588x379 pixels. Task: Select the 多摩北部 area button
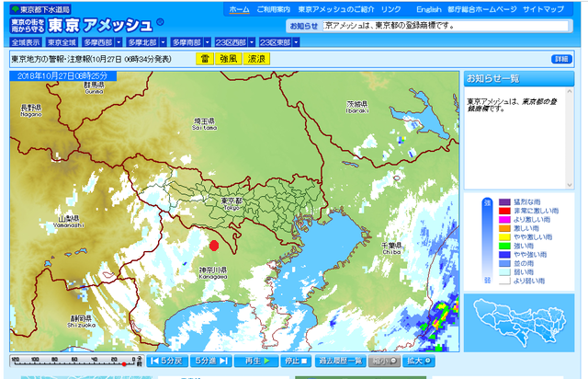coord(143,42)
